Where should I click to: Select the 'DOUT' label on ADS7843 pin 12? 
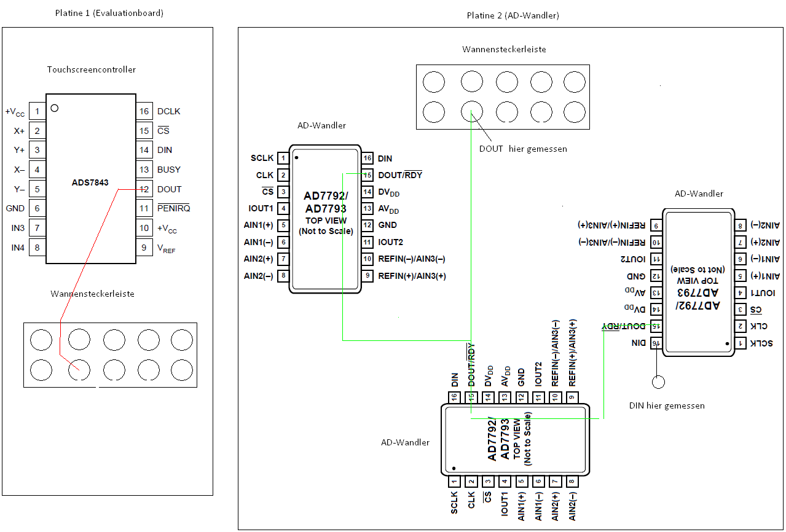[x=170, y=189]
